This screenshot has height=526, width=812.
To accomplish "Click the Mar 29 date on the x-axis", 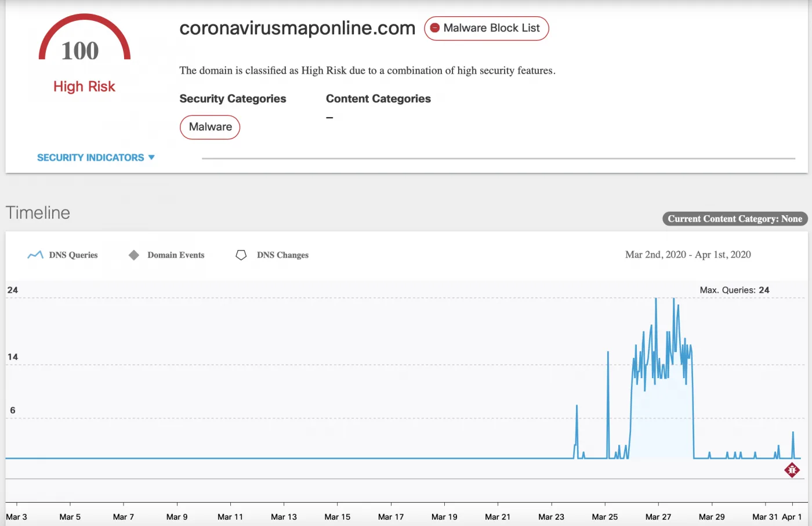I will tap(712, 517).
